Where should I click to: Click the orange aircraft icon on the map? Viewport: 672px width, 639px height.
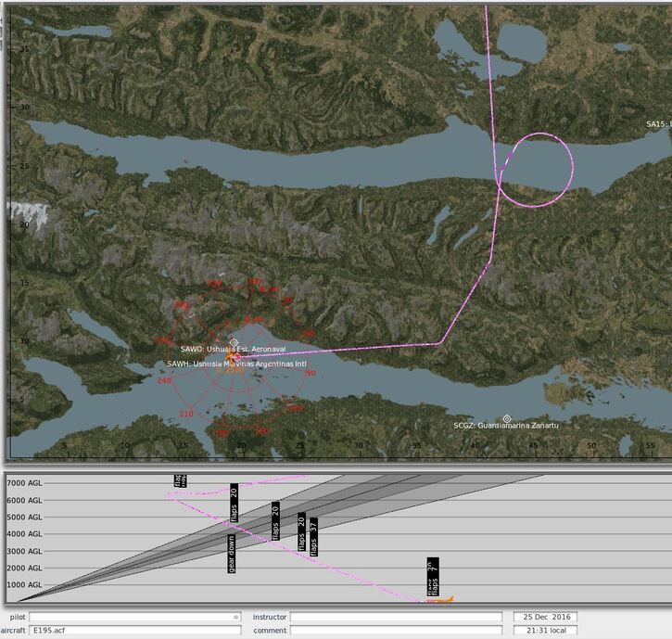230,356
